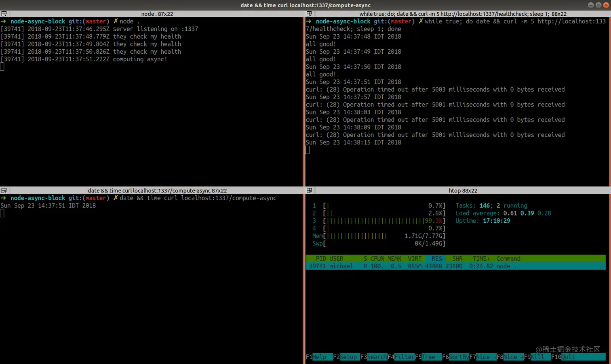611x364 pixels.
Task: Click 'Sun Sep 23 14:37:48 IDT 2018' line
Action: (x=354, y=36)
